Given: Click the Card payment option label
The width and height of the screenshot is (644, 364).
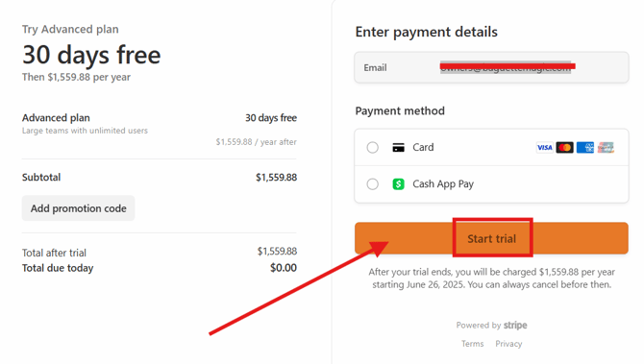Looking at the screenshot, I should click(x=423, y=147).
